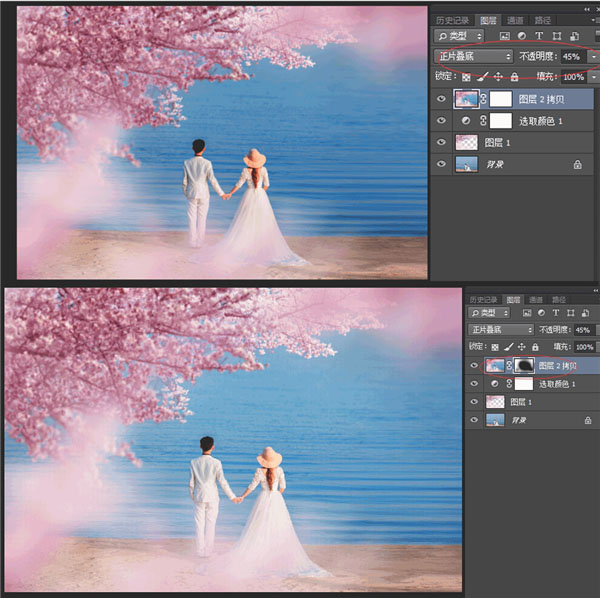Click 选取颜色 1 adjustment icon in lower panel
The width and height of the screenshot is (600, 598).
point(494,383)
